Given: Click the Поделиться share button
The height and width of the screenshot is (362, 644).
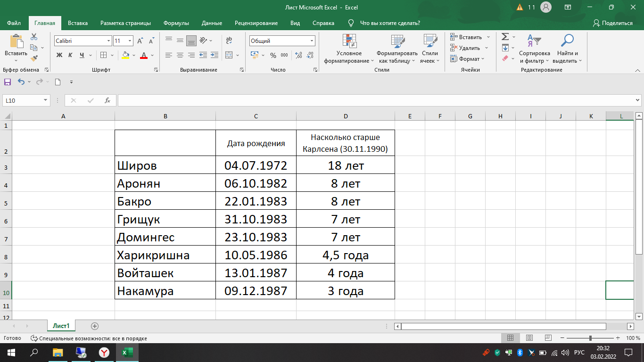Looking at the screenshot, I should point(613,23).
